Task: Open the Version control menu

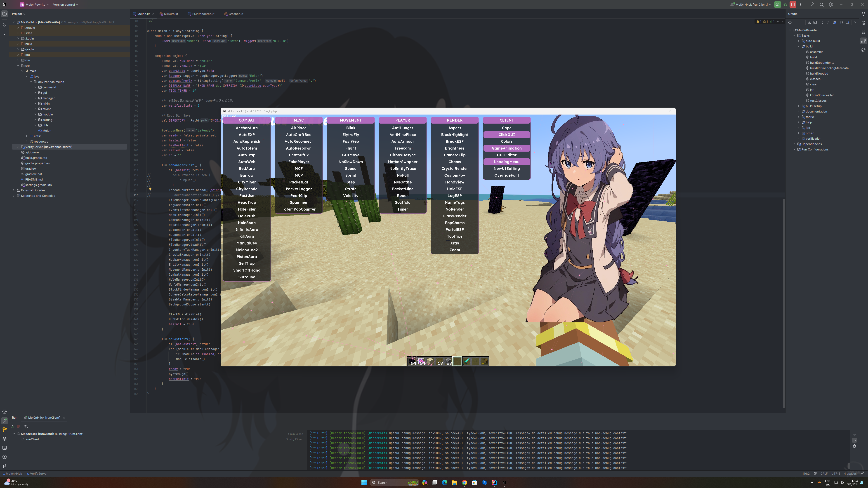Action: [x=65, y=5]
